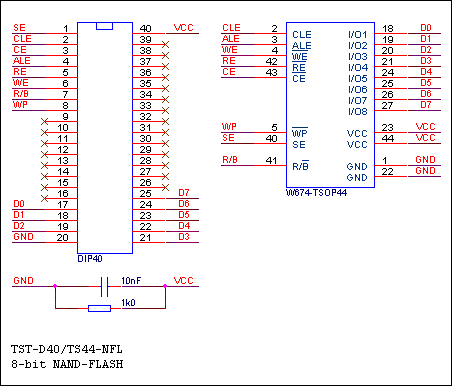Click the I/O1 pin name inside TSOP44
This screenshot has height=386, width=452.
tap(358, 35)
